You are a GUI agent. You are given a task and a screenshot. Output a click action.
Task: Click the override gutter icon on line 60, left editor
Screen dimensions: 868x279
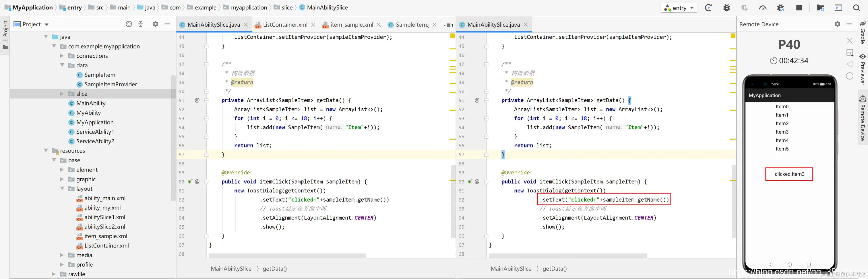point(190,182)
